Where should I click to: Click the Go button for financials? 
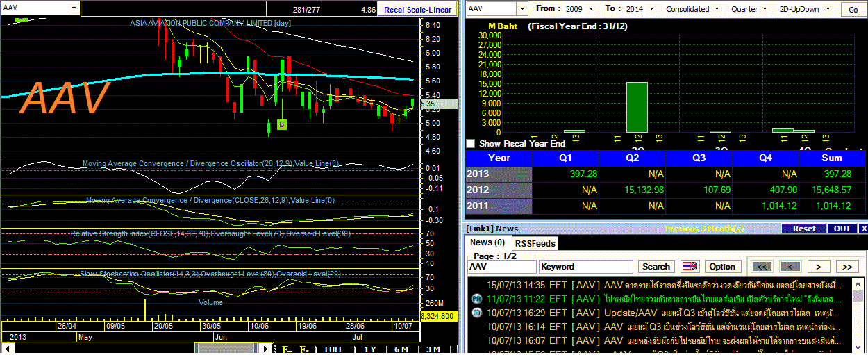click(853, 10)
